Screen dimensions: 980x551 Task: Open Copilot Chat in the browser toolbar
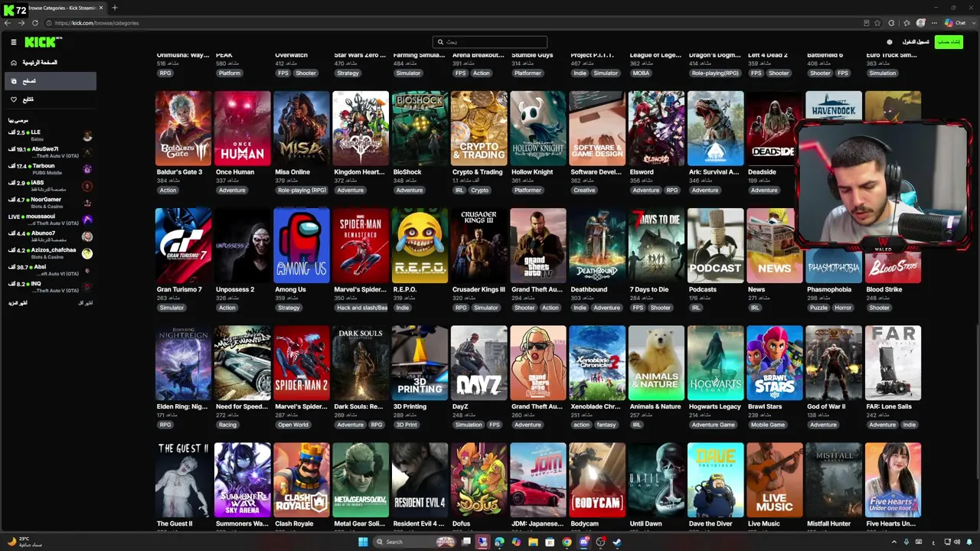pyautogui.click(x=955, y=23)
